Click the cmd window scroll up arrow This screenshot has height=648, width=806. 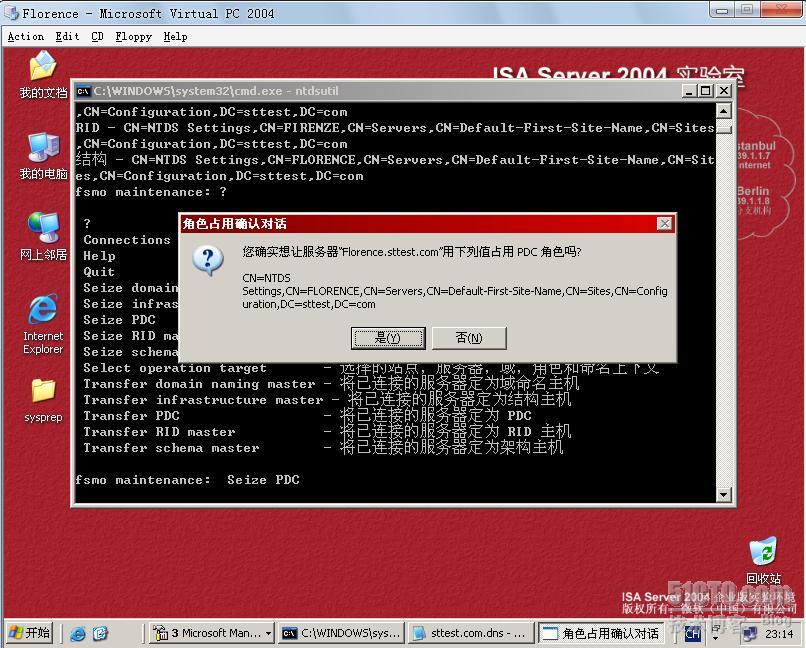coord(723,110)
